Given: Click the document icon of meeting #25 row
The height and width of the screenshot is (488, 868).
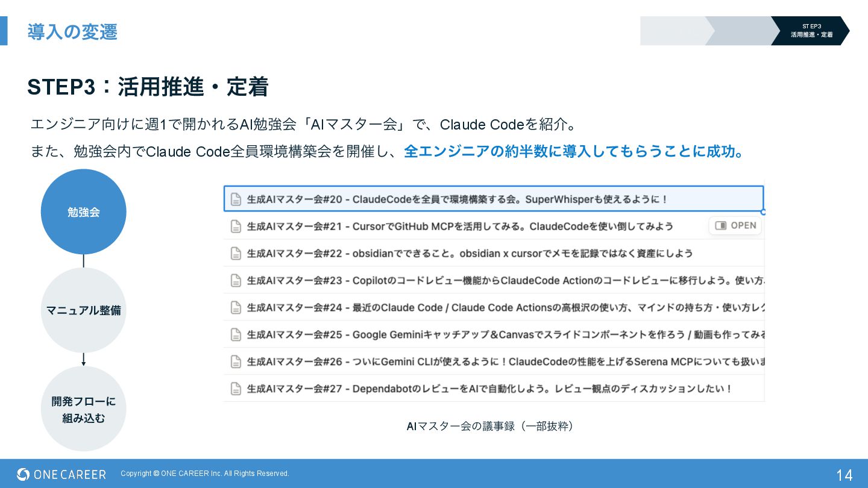Looking at the screenshot, I should coord(236,335).
